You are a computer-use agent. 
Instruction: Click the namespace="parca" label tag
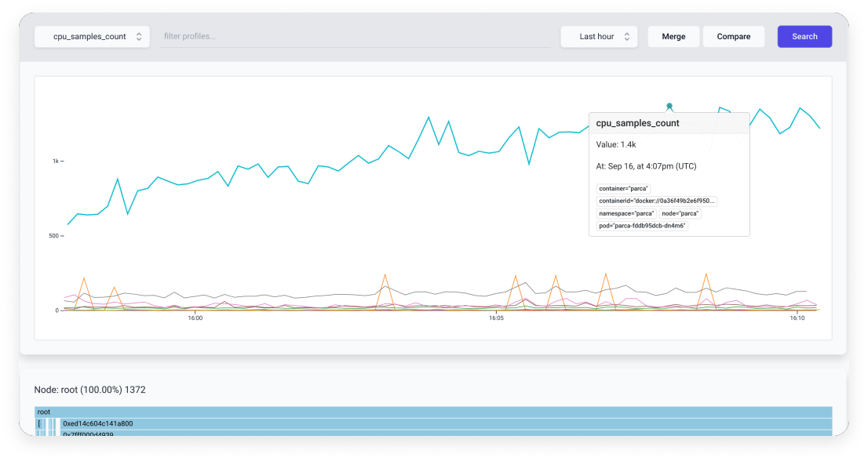pos(626,213)
